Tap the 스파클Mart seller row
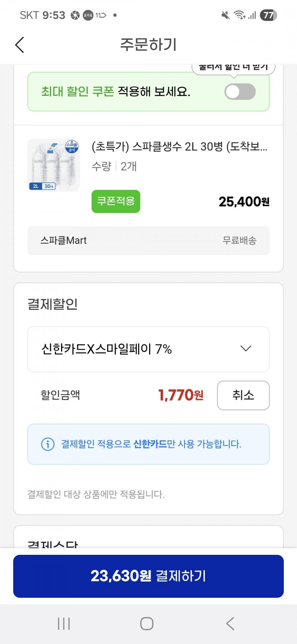 pos(148,240)
